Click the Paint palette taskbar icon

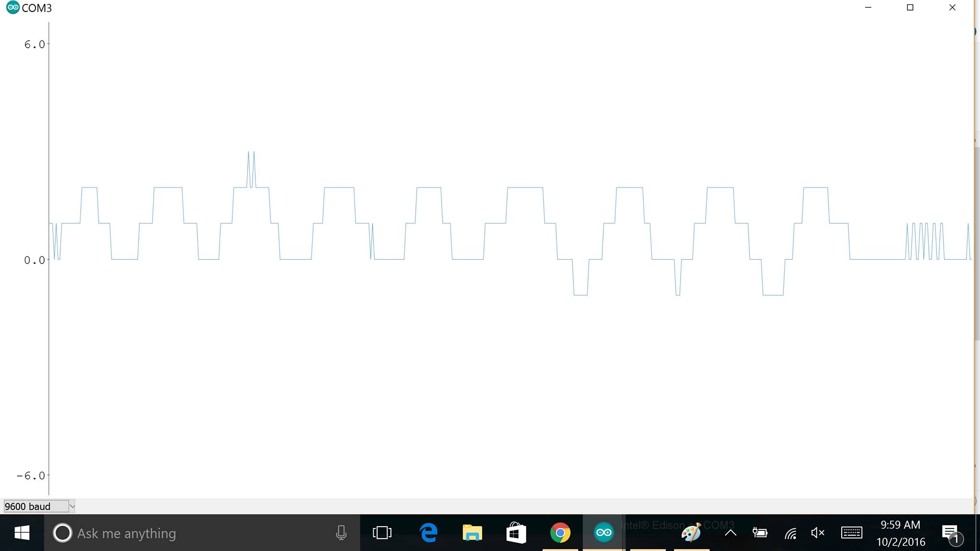691,533
